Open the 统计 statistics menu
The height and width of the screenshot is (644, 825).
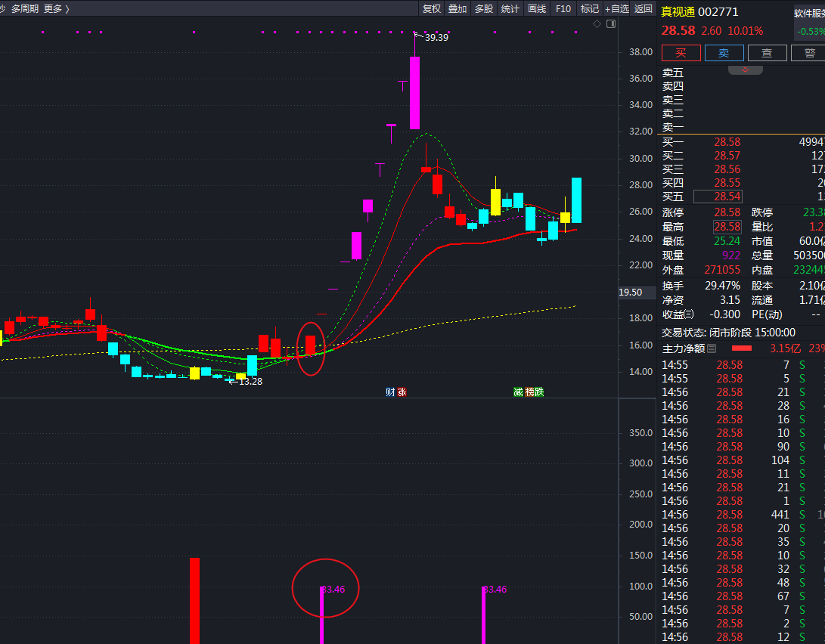510,9
